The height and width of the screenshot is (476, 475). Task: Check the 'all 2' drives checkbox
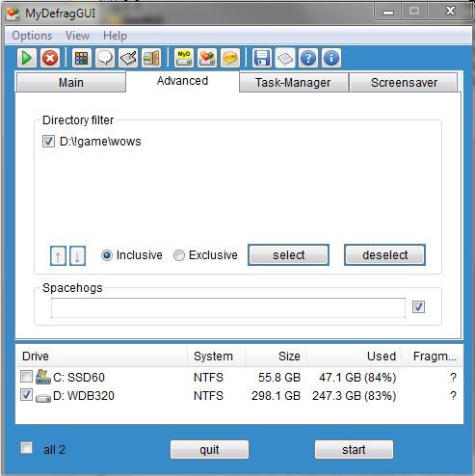coord(26,447)
